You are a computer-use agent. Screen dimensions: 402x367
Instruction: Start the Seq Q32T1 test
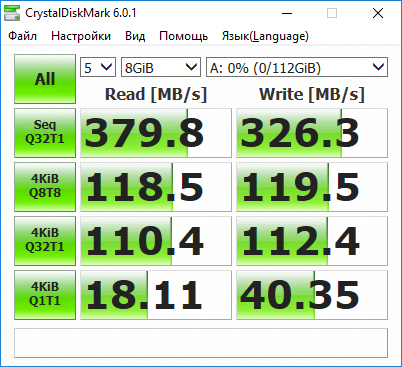click(45, 133)
